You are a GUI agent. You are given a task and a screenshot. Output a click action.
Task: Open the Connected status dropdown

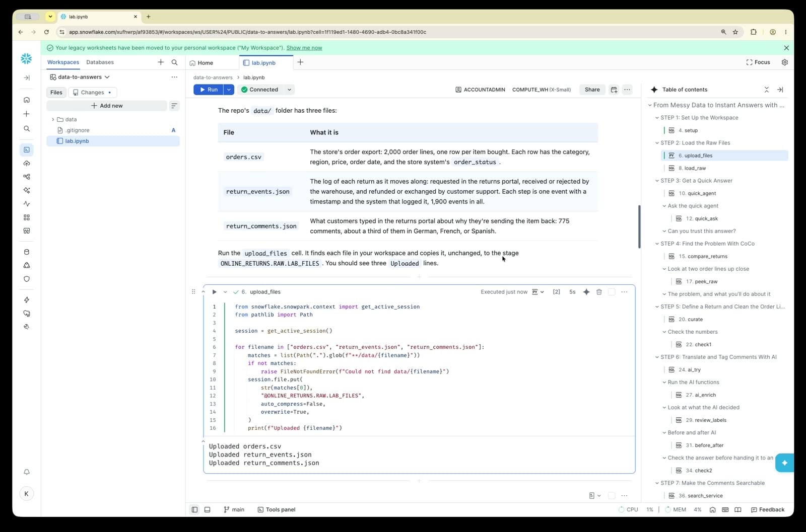[290, 90]
